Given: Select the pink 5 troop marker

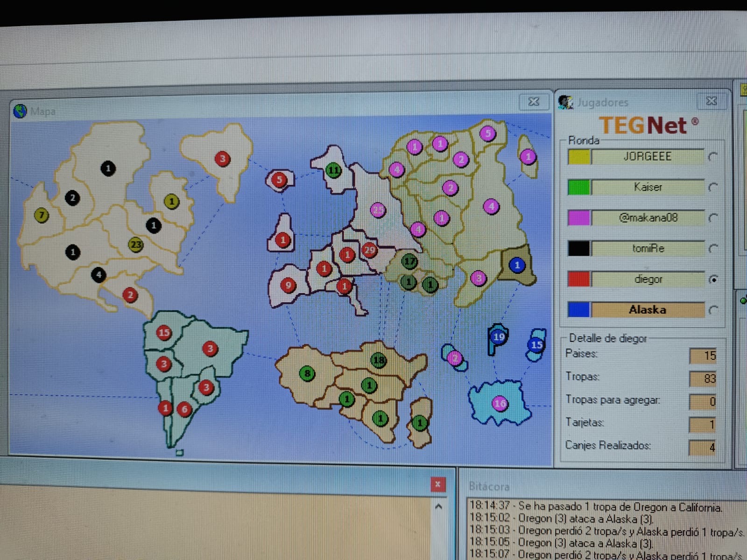Looking at the screenshot, I should tap(488, 134).
